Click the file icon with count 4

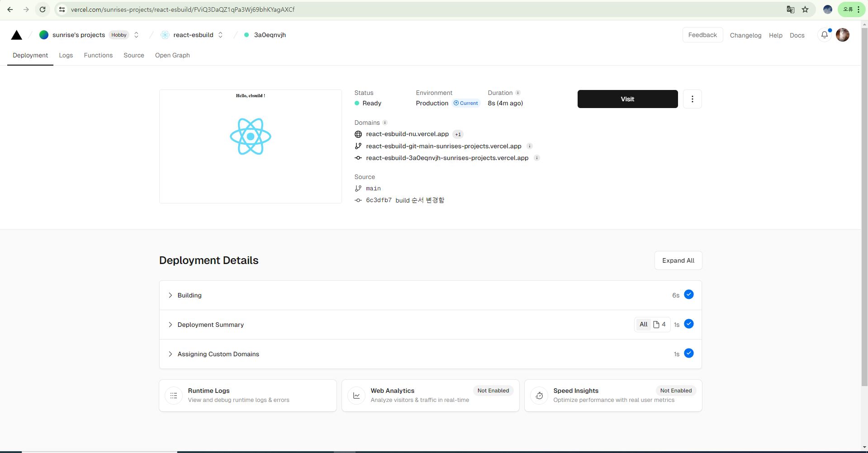[x=659, y=325]
